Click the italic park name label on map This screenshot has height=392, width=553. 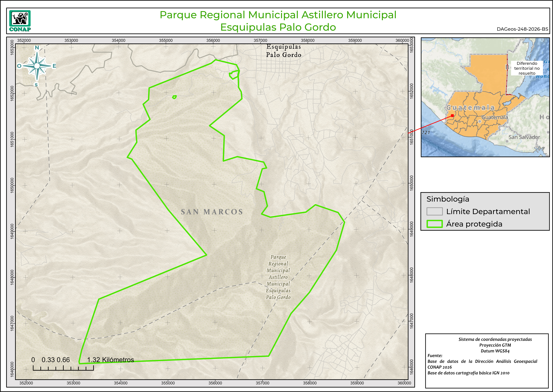tap(278, 277)
